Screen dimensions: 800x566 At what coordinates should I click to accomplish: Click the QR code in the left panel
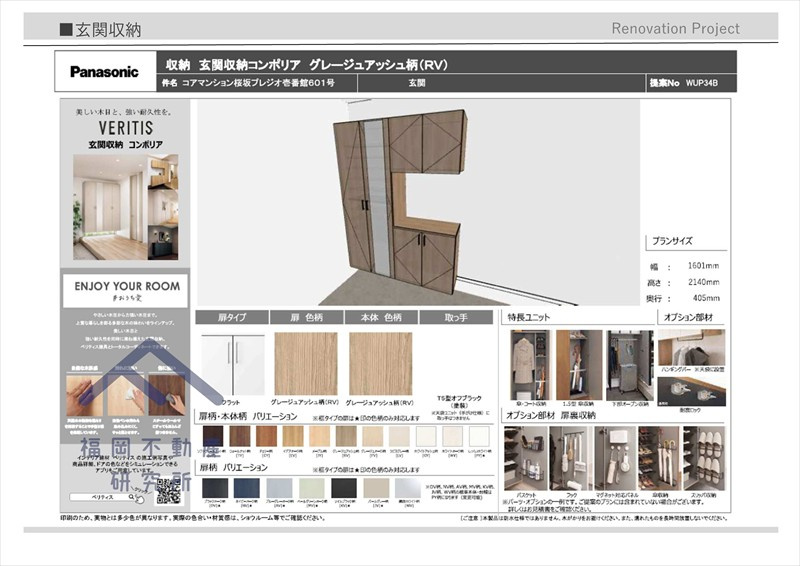168,491
